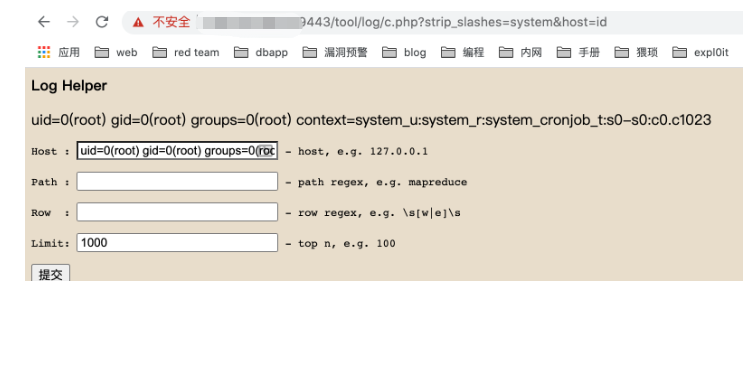The width and height of the screenshot is (750, 366).
Task: Open the 内网 bookmarks folder
Action: [520, 52]
